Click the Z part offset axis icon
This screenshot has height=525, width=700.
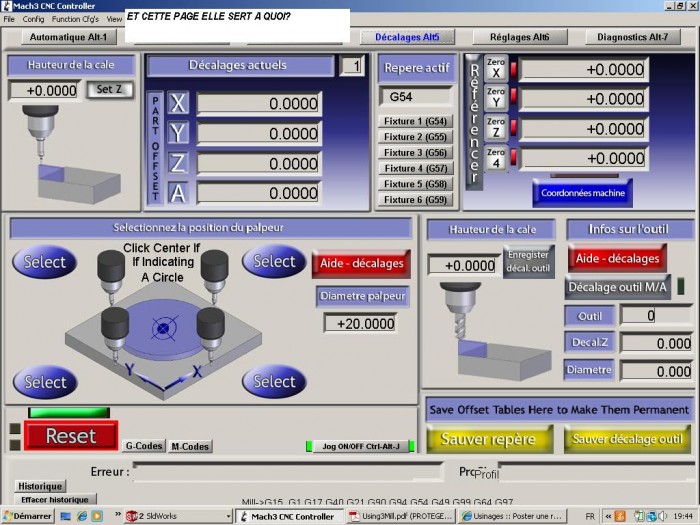178,163
